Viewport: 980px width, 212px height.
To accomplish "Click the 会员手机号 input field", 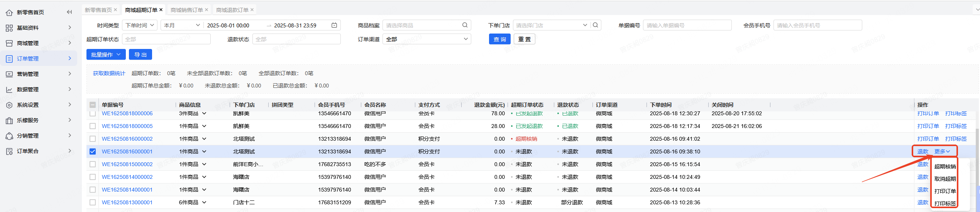I will (x=818, y=25).
